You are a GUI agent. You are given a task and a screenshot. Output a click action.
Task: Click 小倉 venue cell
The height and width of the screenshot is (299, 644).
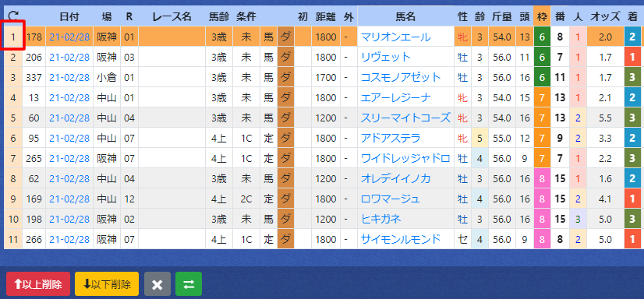[107, 78]
